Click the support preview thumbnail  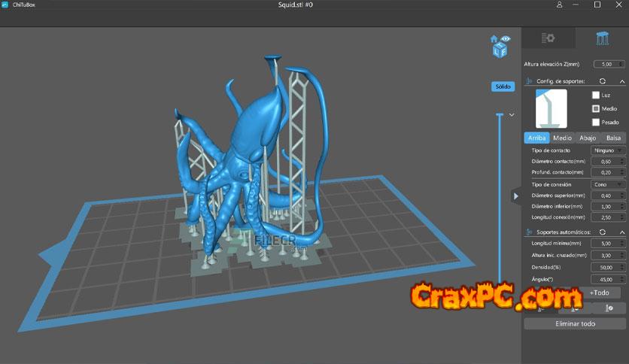(x=552, y=108)
